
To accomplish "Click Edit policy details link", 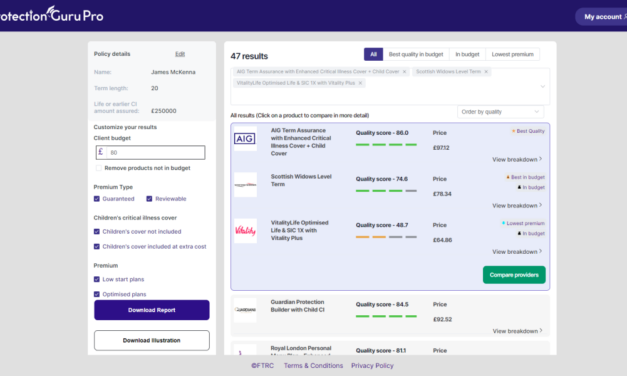I will [x=180, y=54].
